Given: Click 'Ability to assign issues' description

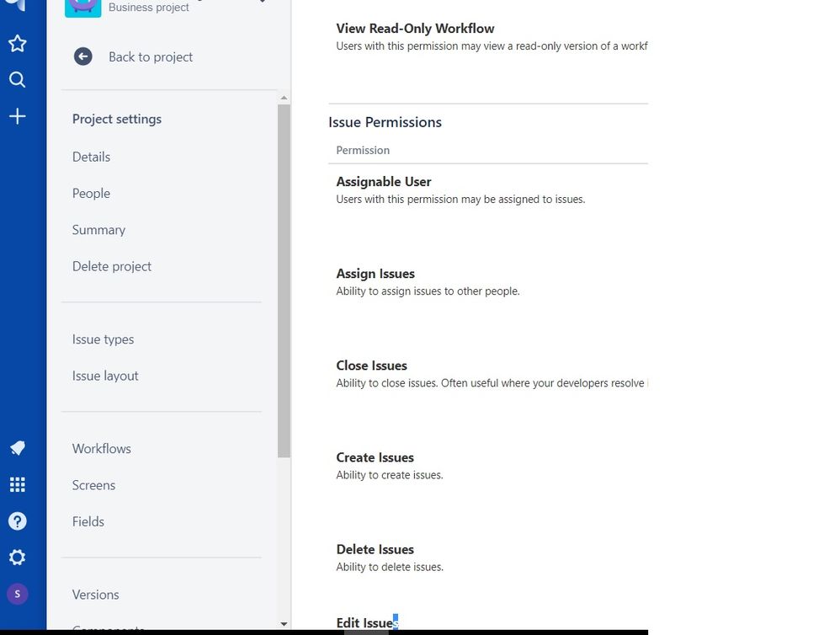Looking at the screenshot, I should 428,291.
